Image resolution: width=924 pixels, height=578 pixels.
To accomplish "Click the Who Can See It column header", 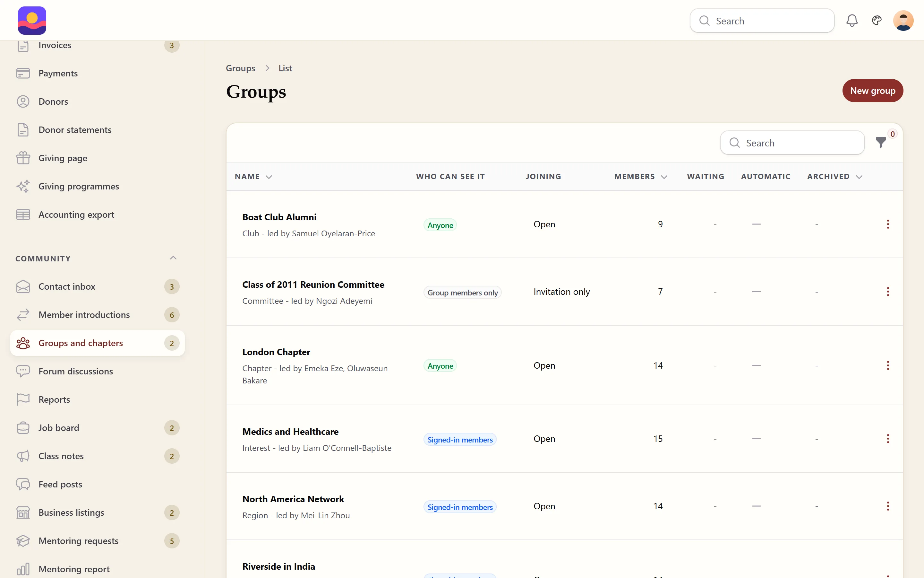I will (x=450, y=177).
